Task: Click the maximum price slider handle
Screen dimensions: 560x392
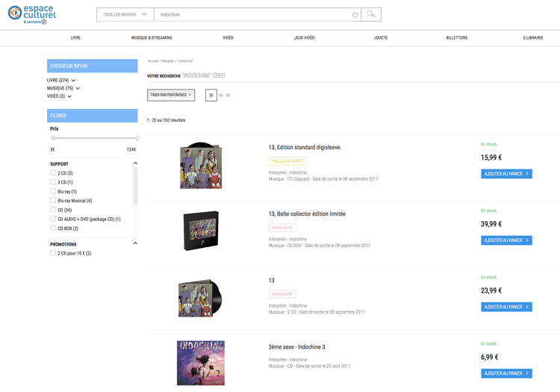Action: 137,138
